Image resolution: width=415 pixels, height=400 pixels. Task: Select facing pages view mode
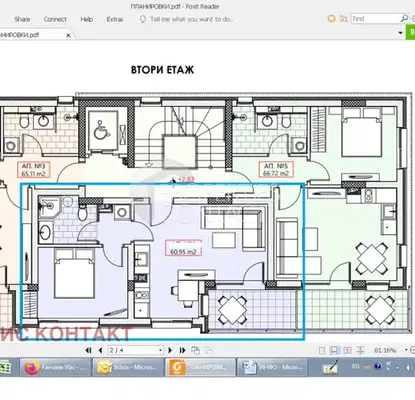[x=347, y=351]
